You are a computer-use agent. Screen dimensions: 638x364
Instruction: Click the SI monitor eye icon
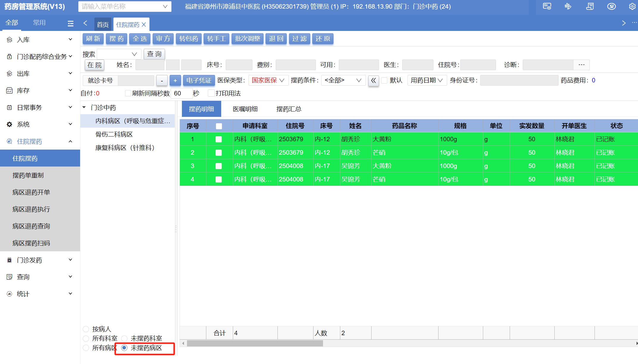pyautogui.click(x=547, y=6)
